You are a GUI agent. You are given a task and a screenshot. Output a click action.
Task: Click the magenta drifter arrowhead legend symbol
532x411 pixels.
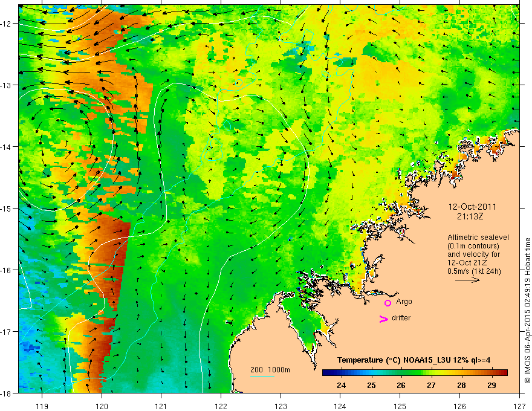384,319
